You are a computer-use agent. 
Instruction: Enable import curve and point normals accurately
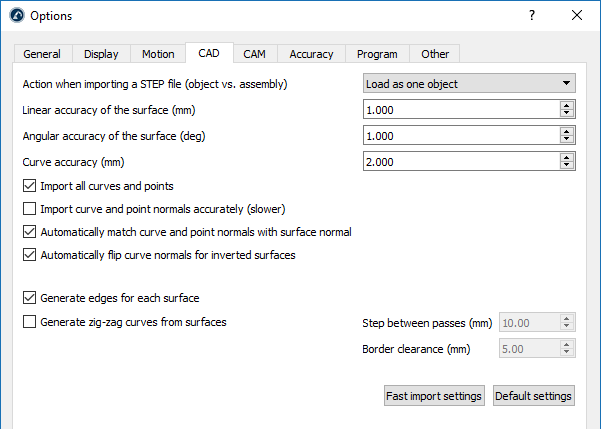29,209
